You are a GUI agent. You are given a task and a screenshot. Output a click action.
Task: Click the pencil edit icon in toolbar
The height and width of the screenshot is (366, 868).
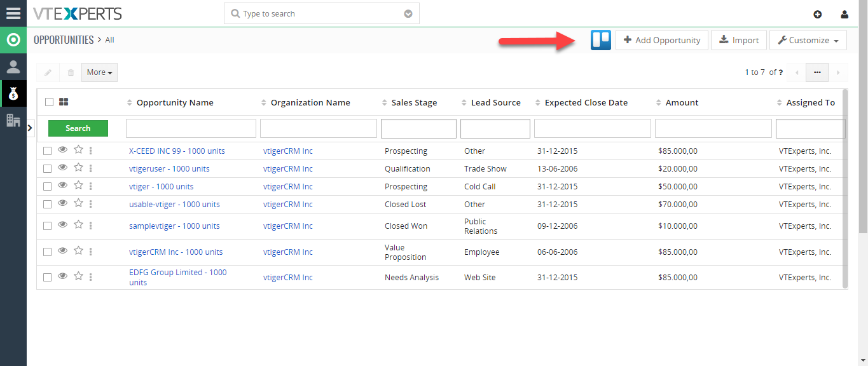click(x=48, y=72)
